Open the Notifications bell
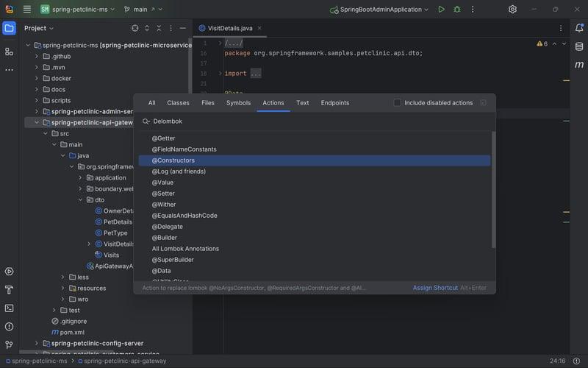Image resolution: width=588 pixels, height=368 pixels. (579, 28)
